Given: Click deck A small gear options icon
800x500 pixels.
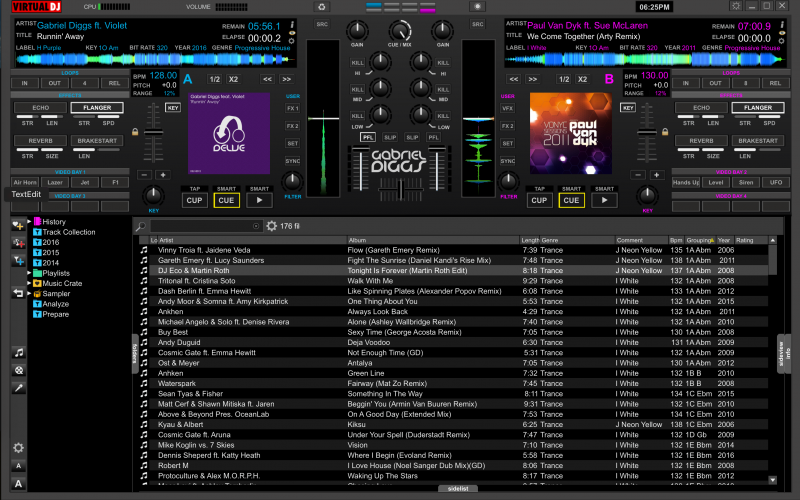Looking at the screenshot, I should click(292, 41).
